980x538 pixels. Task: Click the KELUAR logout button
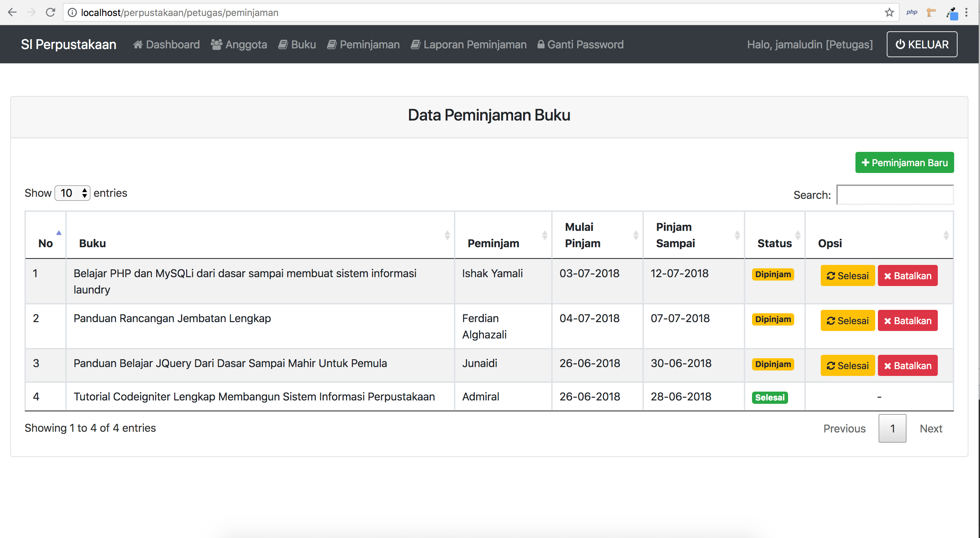[921, 45]
